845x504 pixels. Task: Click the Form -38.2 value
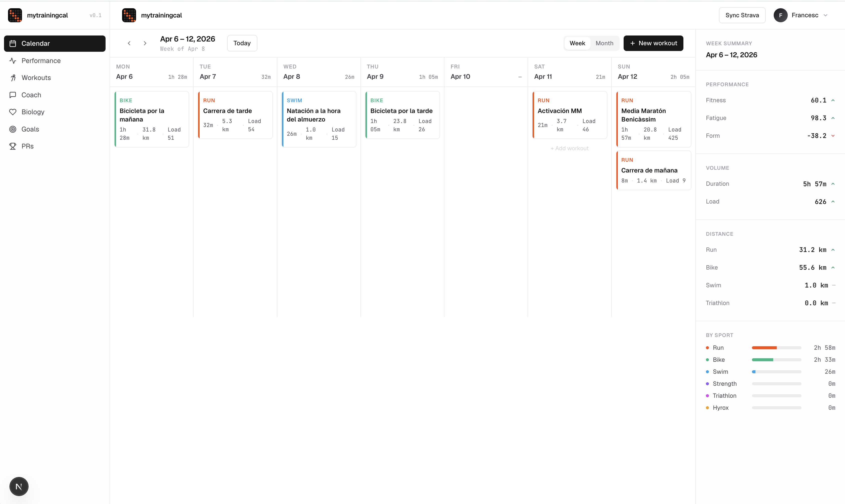[x=817, y=136]
